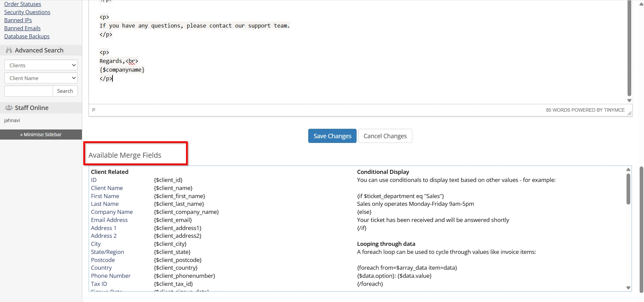
Task: Click the Looping through data heading
Action: click(386, 244)
